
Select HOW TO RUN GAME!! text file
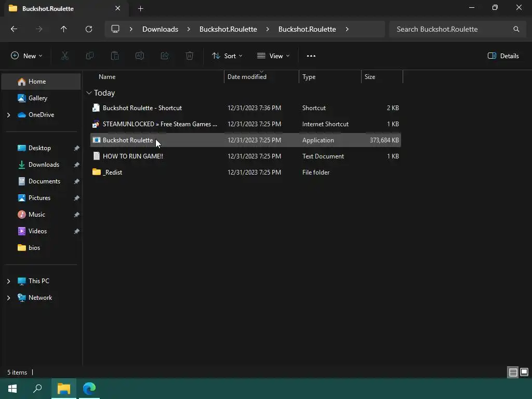(246, 156)
